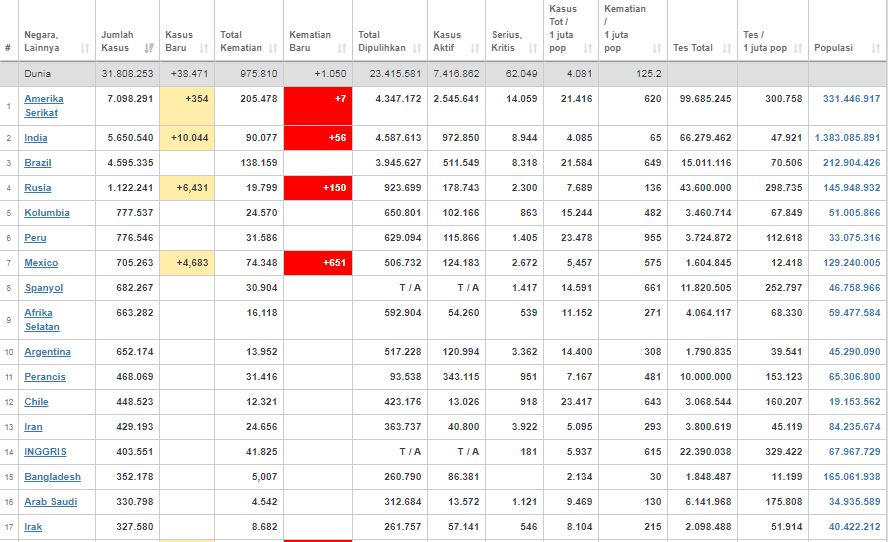
Task: Open population link 67.967.729
Action: point(854,451)
